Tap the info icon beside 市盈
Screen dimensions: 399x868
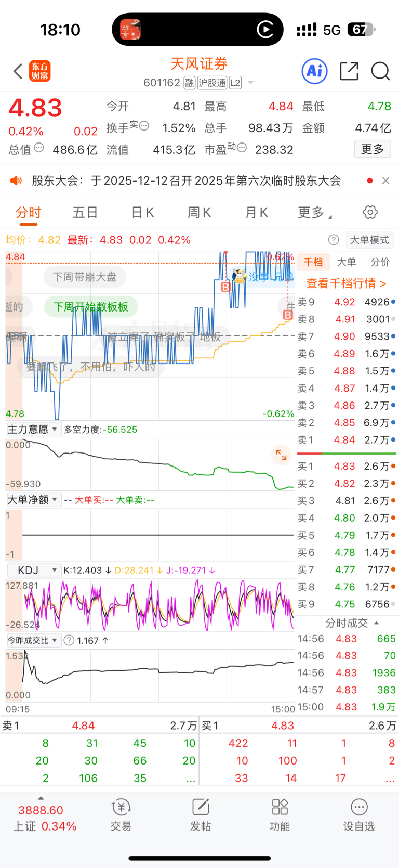click(x=242, y=148)
